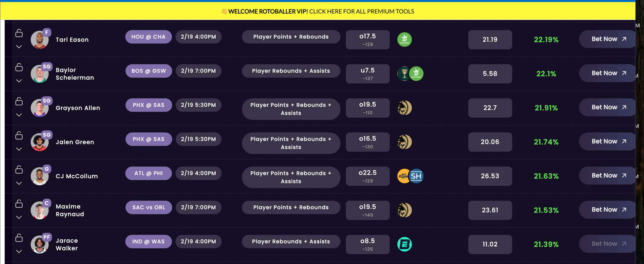The height and width of the screenshot is (264, 644).
Task: Click BetMGM lion icon for Maxime Raynaud
Action: (x=404, y=210)
